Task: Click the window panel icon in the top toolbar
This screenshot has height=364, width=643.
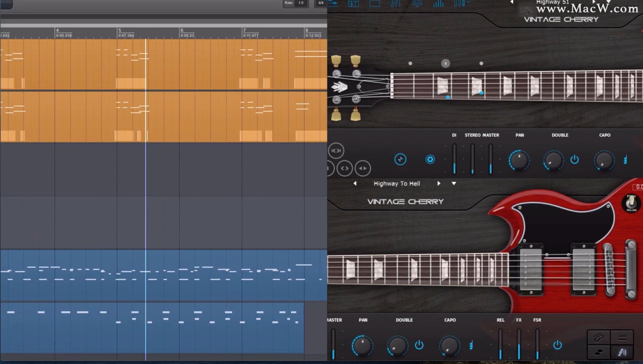Action: [375, 3]
